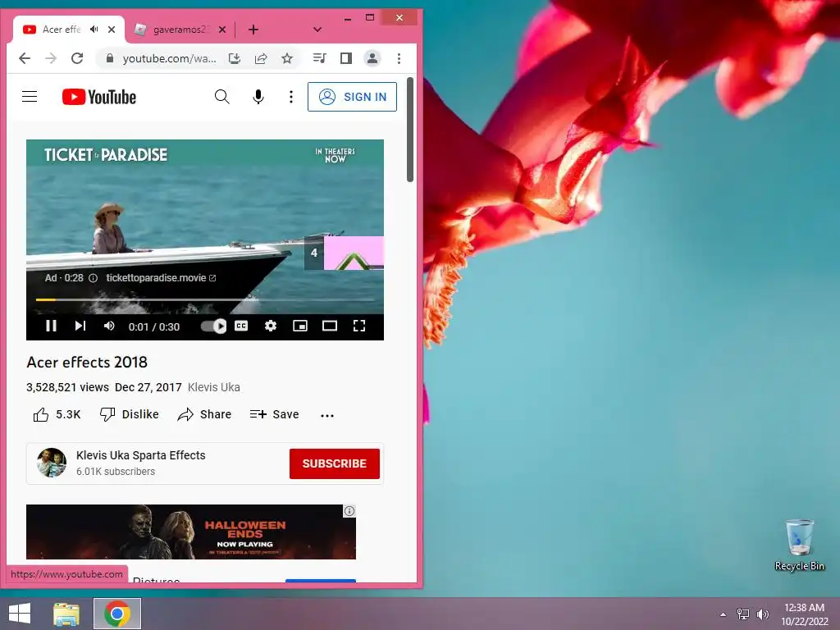
Task: Go forward with browser forward arrow
Action: click(51, 58)
